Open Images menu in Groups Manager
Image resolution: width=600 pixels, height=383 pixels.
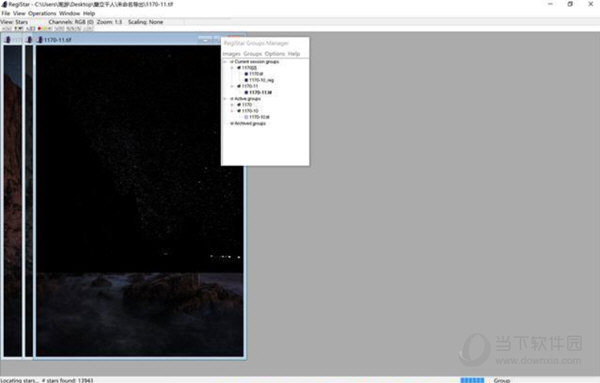point(232,54)
